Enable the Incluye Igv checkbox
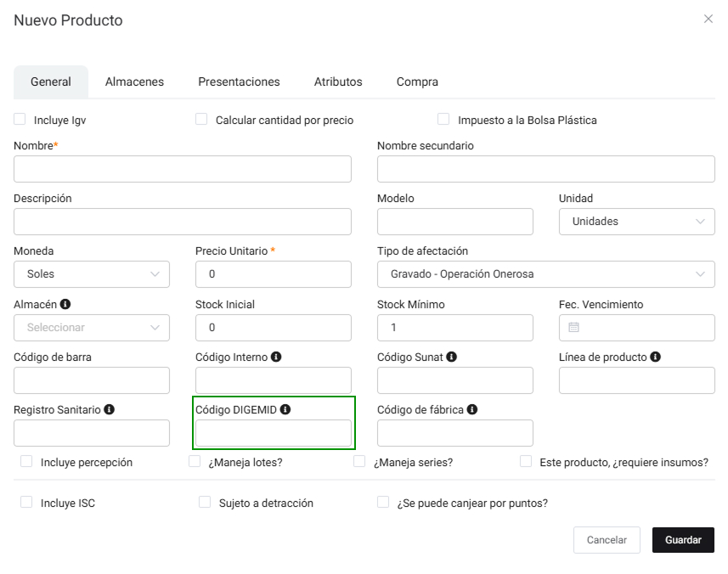The image size is (728, 574). [20, 120]
